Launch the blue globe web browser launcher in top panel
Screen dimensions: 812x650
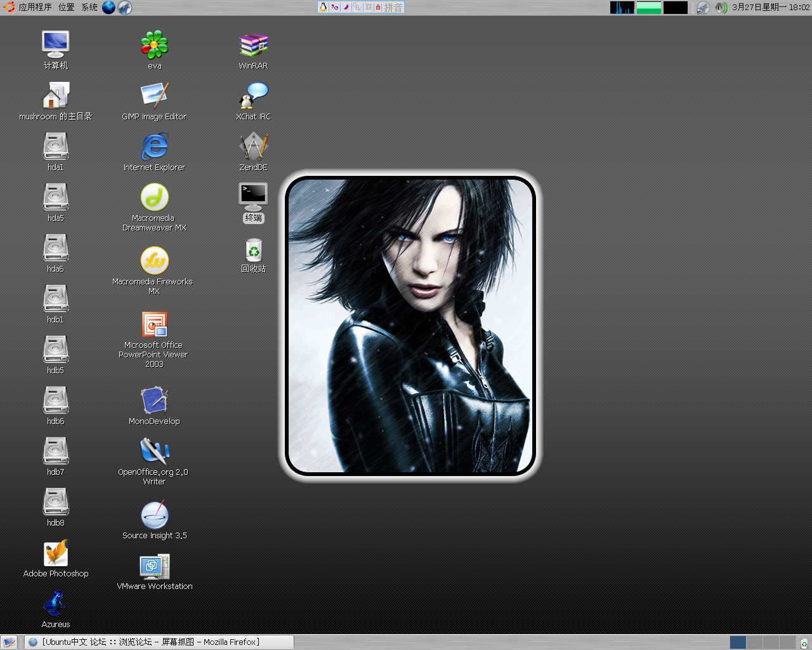point(109,8)
